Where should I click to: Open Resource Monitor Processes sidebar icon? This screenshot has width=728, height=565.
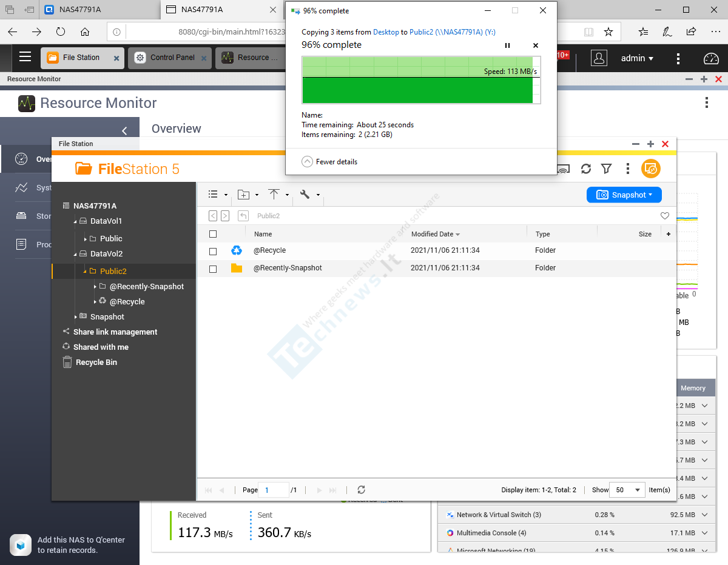pyautogui.click(x=21, y=244)
